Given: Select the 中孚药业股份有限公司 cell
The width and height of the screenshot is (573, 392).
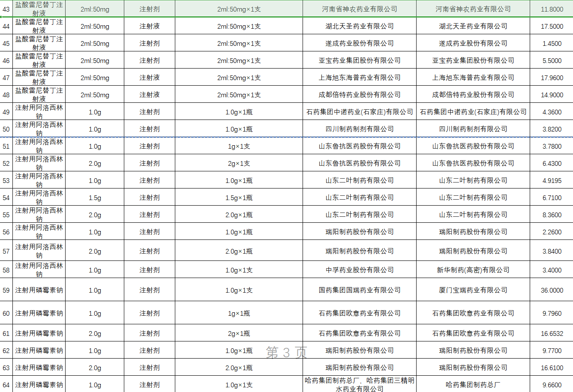Looking at the screenshot, I should pos(360,270).
